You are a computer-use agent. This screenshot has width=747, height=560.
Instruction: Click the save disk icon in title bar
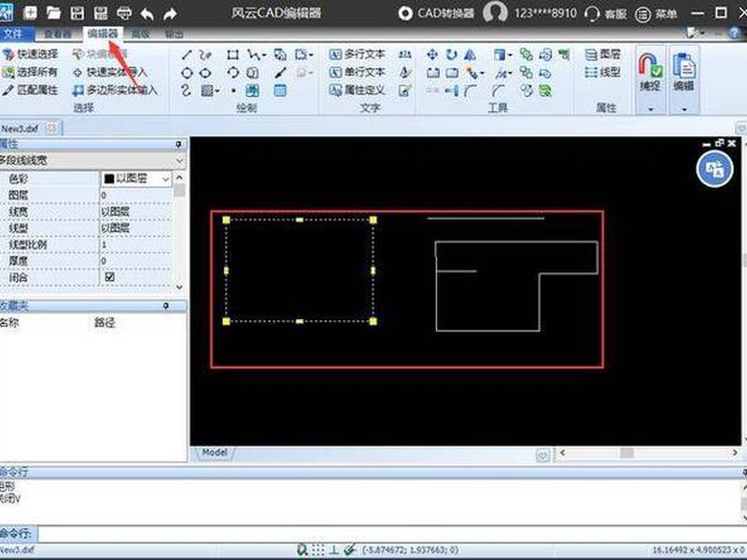pos(78,13)
